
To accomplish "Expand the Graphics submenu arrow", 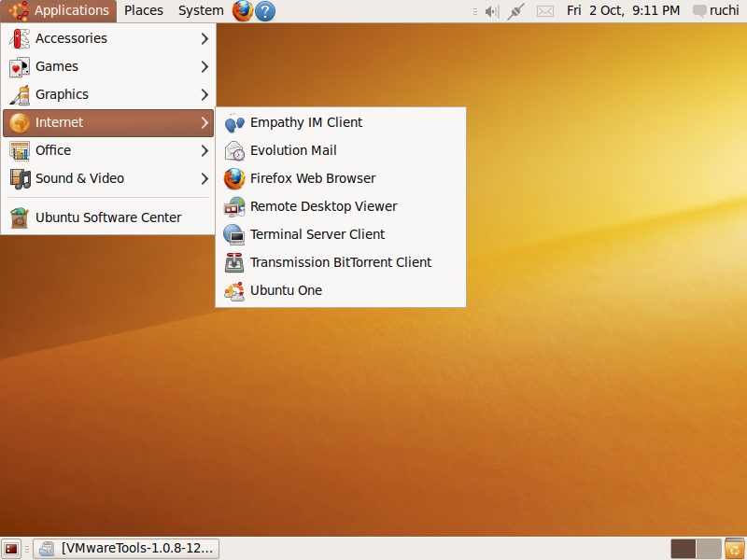I will coord(204,95).
